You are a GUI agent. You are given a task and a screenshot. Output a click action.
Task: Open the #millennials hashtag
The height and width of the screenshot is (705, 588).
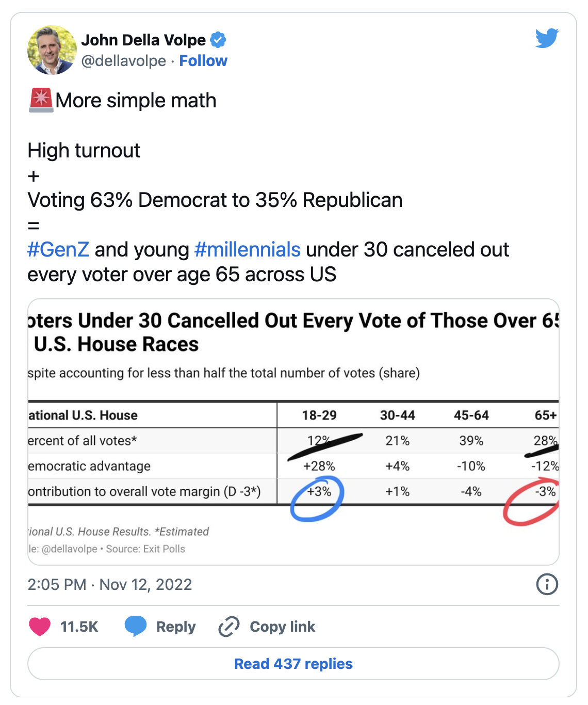click(x=248, y=250)
